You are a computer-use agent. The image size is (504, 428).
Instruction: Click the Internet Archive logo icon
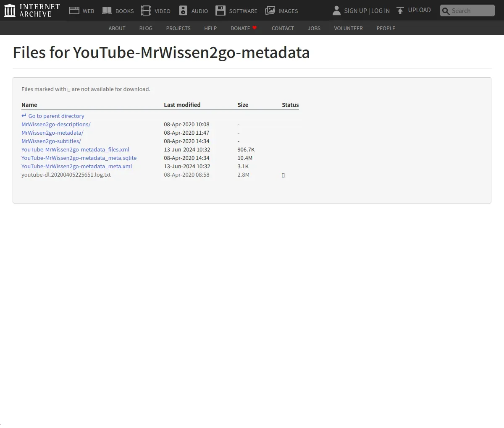tap(10, 10)
